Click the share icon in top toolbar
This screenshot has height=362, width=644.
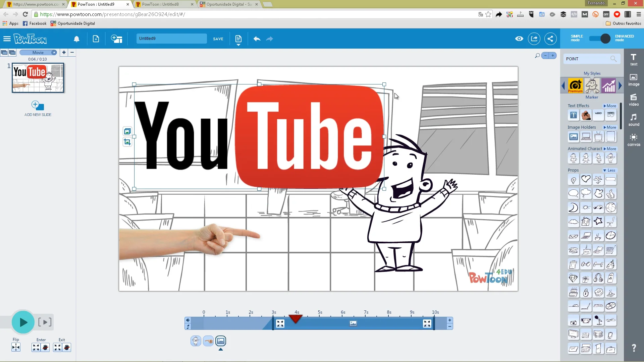point(550,39)
